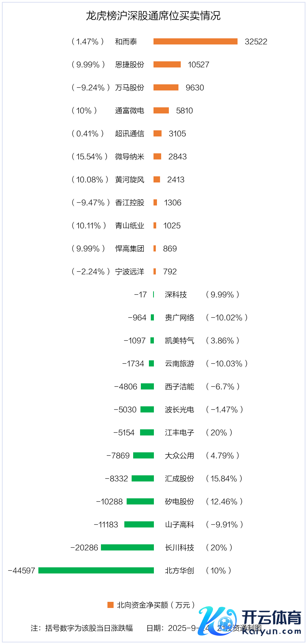
Task: Click the 32522 value label
Action: [256, 41]
